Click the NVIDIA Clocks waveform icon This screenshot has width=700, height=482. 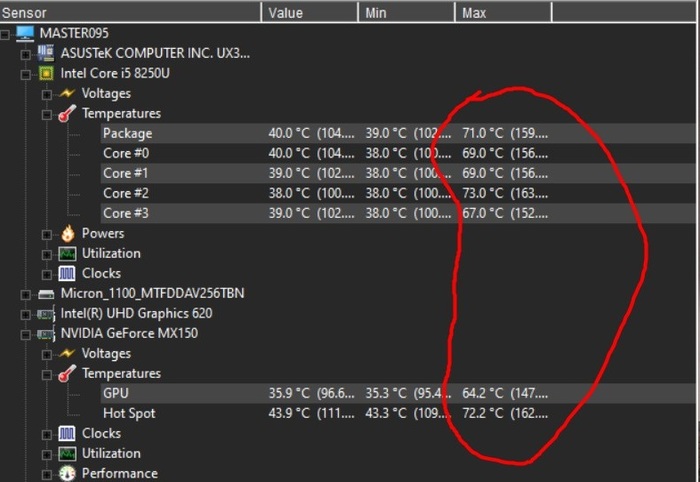[x=67, y=433]
